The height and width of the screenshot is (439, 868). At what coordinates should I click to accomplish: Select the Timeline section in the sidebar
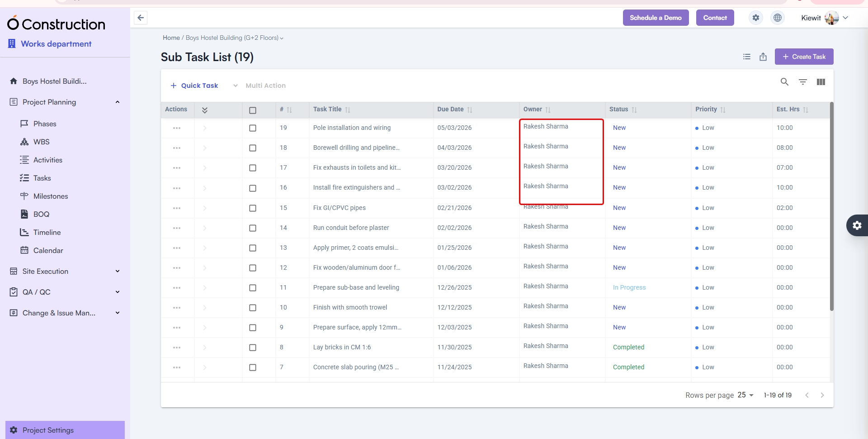(x=47, y=232)
